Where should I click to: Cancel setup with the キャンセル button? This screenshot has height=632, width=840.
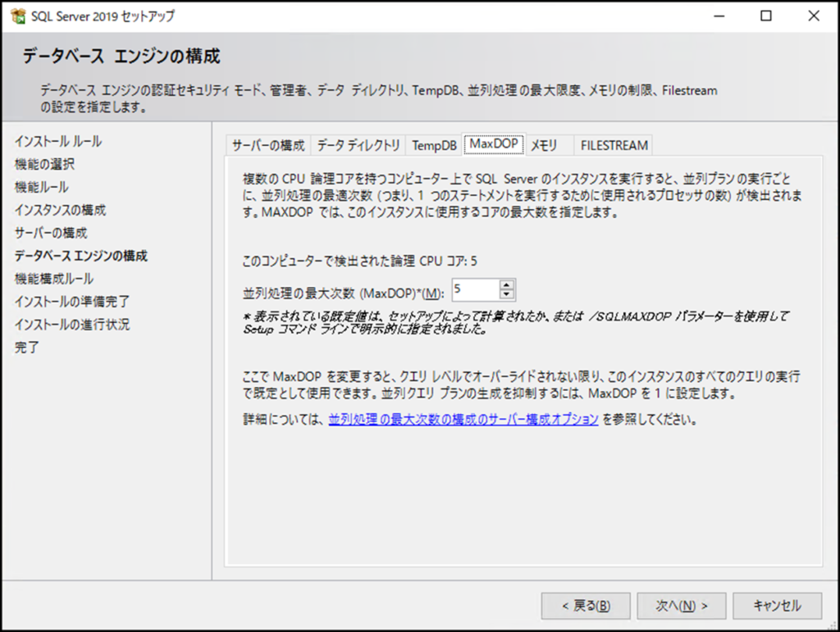(x=778, y=606)
